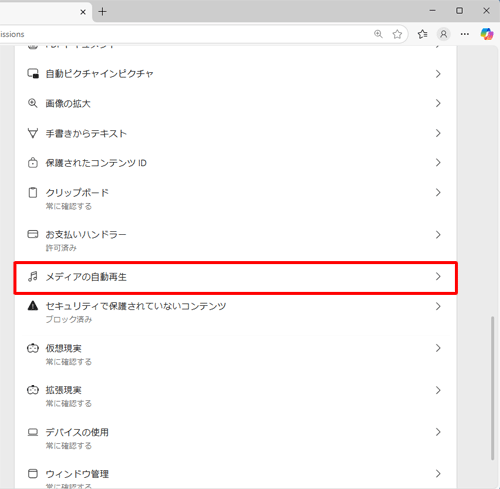The width and height of the screenshot is (500, 489).
Task: Expand the 画像の拡大 row chevron
Action: pyautogui.click(x=438, y=103)
